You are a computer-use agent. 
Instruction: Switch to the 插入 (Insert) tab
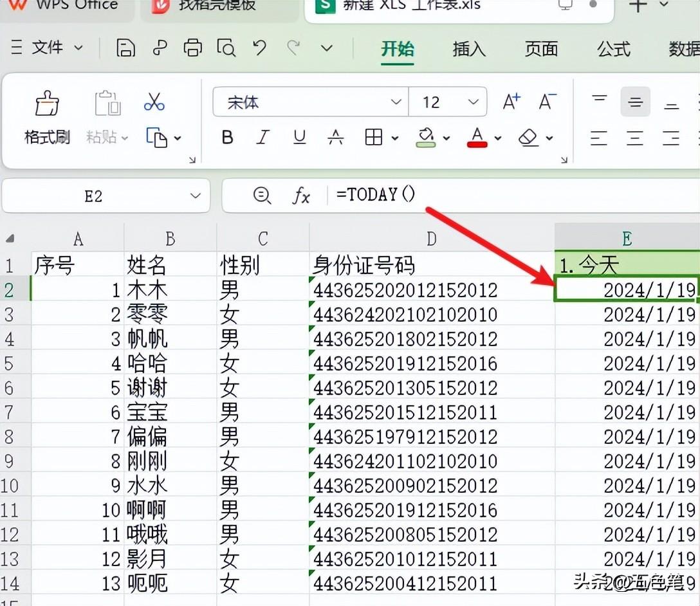[469, 49]
